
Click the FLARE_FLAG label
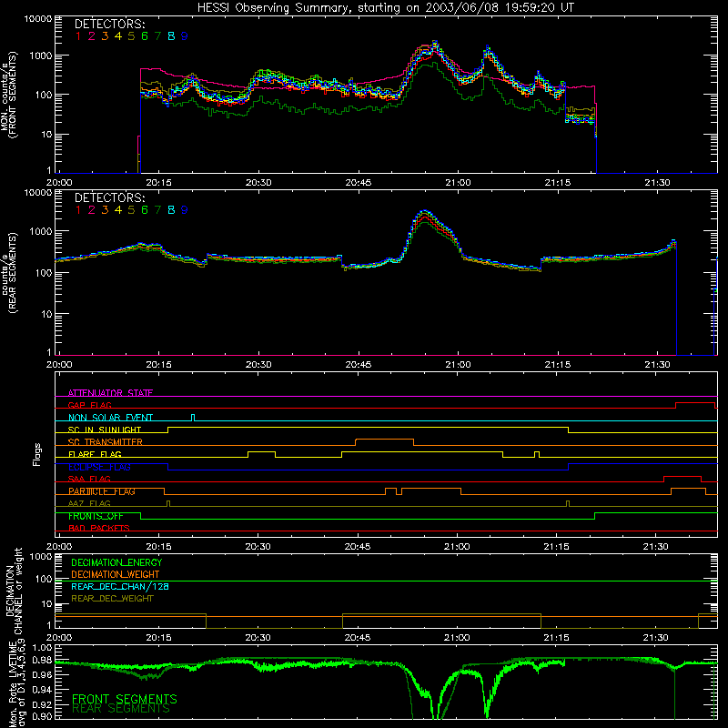(x=95, y=454)
